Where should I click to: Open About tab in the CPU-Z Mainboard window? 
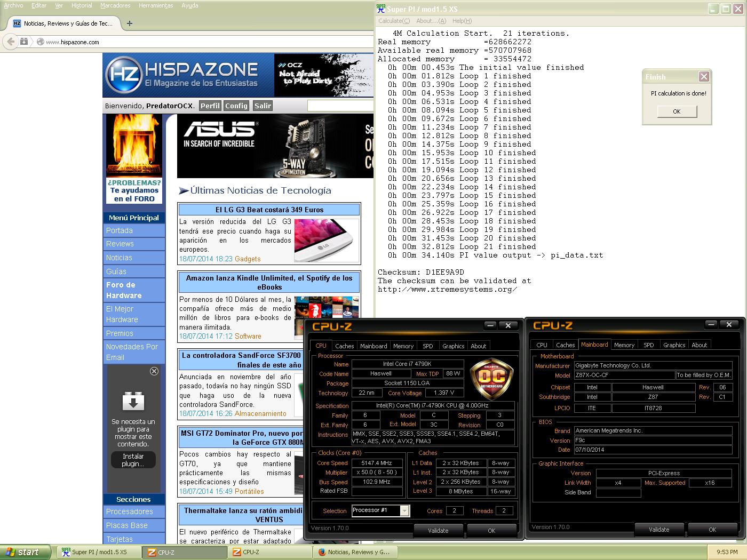[x=699, y=345]
